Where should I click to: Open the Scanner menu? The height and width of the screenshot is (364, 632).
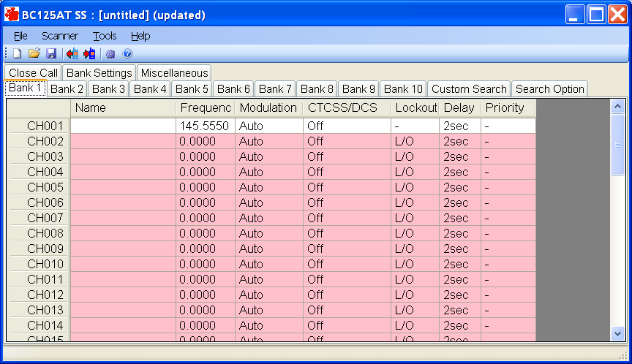pos(59,36)
